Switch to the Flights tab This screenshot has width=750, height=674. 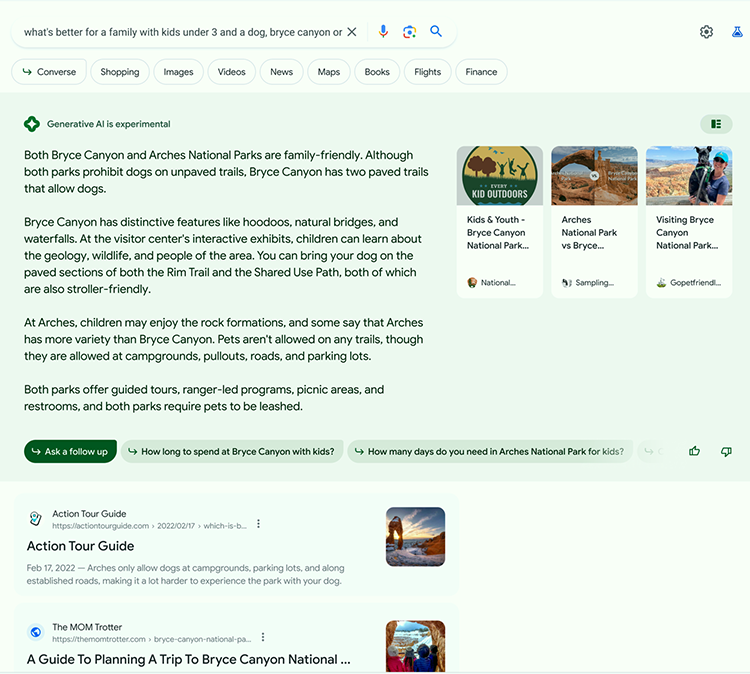pos(428,72)
